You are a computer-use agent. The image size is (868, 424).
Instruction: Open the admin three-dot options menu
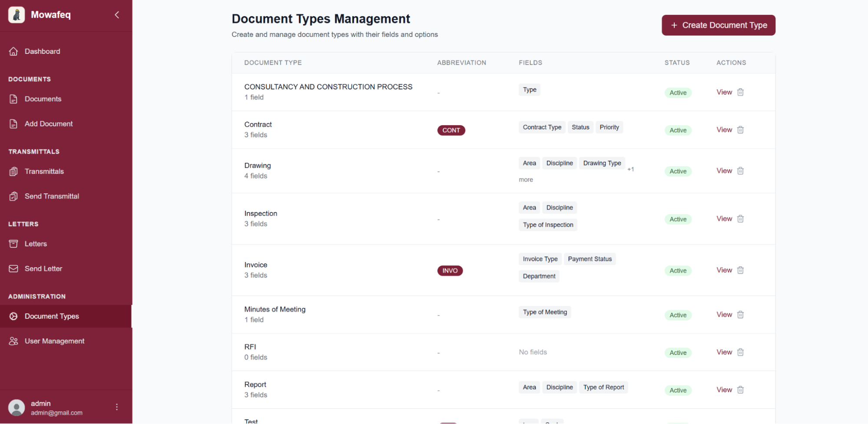[x=116, y=407]
